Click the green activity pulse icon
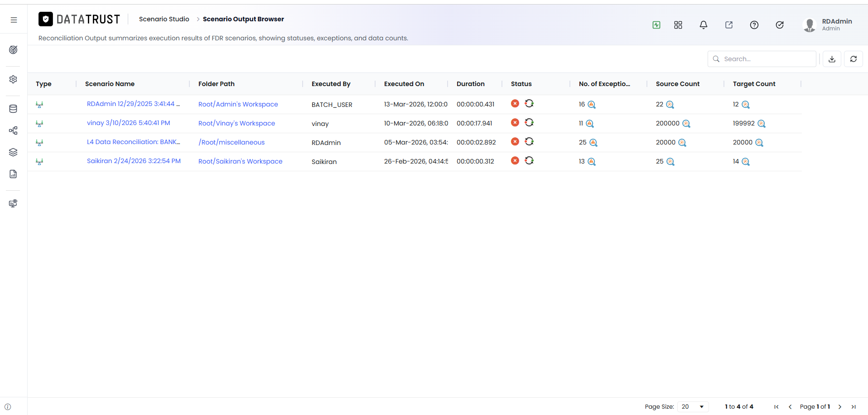This screenshot has height=415, width=868. (656, 25)
